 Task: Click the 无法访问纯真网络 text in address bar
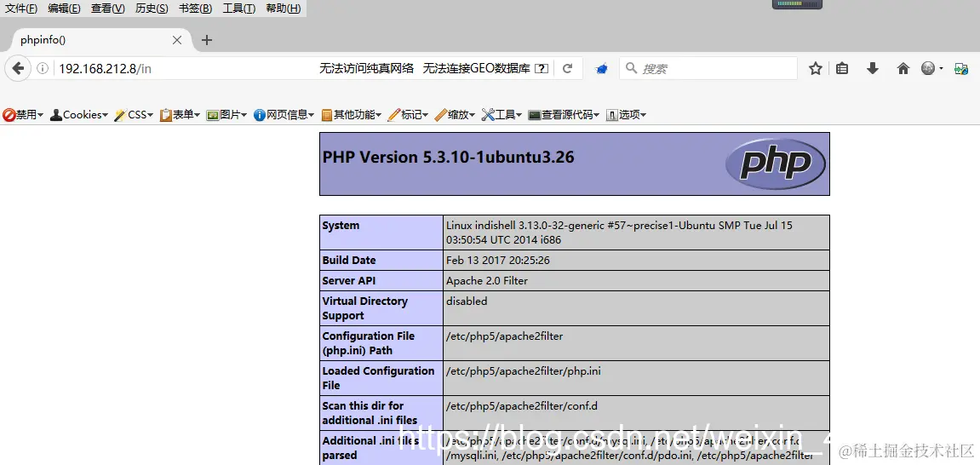coord(366,68)
